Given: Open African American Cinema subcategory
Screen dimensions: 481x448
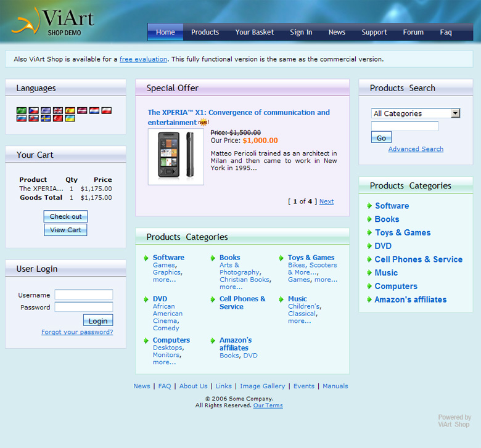Looking at the screenshot, I should (168, 314).
